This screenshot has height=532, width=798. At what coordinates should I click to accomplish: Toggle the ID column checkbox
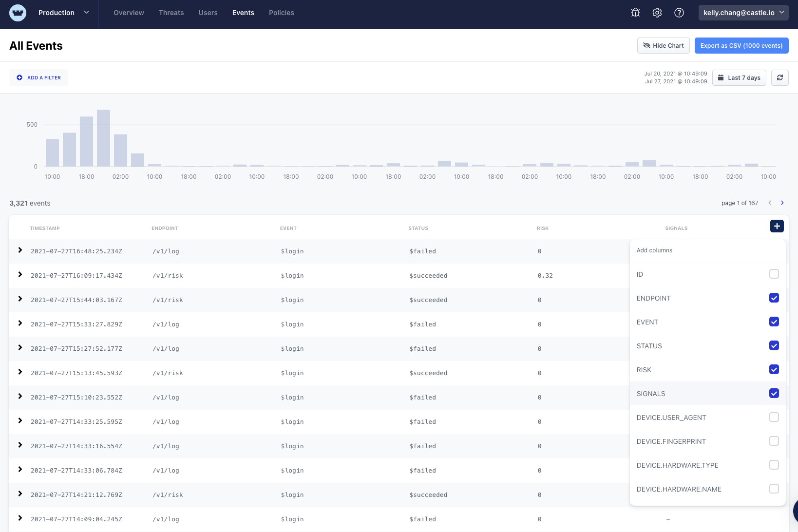(774, 274)
